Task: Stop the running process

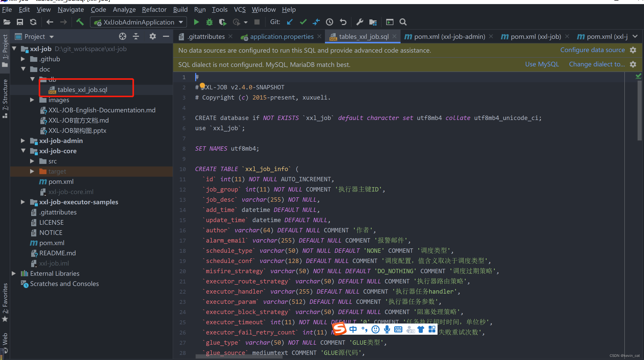Action: (257, 22)
